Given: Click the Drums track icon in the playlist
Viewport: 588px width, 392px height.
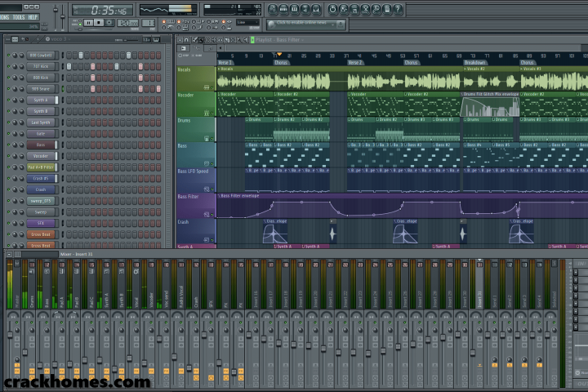Looking at the screenshot, I should [207, 138].
